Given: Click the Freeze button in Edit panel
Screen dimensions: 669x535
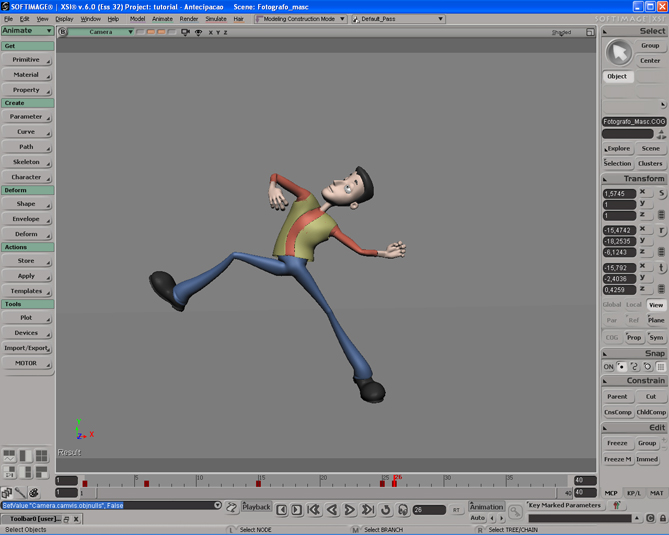Looking at the screenshot, I should coord(617,443).
